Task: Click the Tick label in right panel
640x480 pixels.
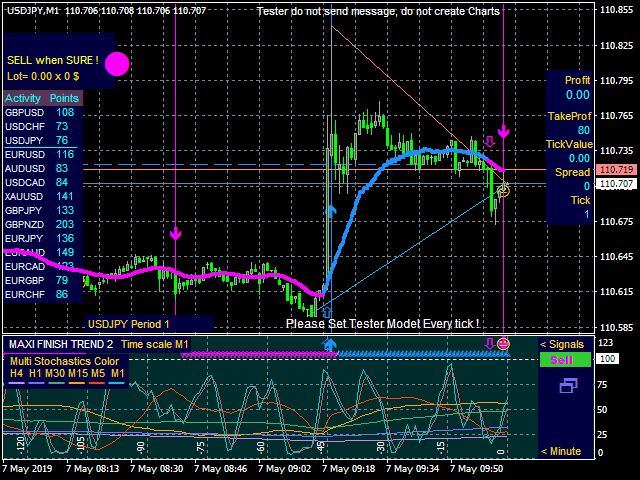Action: coord(580,200)
